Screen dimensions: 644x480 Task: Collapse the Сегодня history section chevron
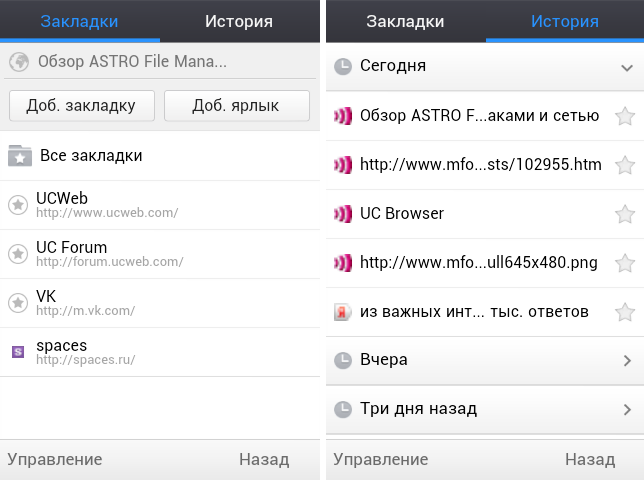tap(627, 68)
